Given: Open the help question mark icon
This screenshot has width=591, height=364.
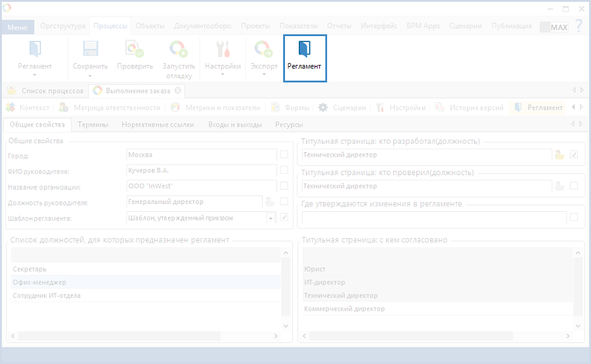Looking at the screenshot, I should [x=579, y=26].
